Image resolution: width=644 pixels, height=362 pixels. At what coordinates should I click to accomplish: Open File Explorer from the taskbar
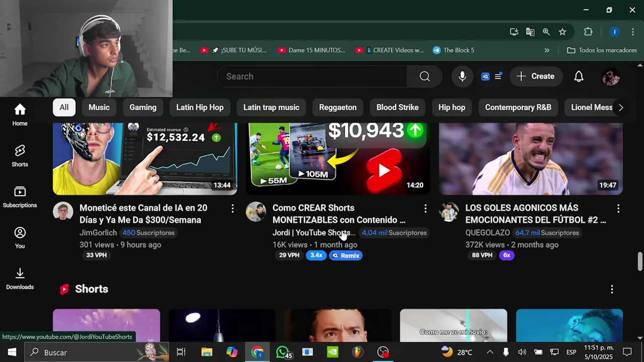pyautogui.click(x=207, y=352)
